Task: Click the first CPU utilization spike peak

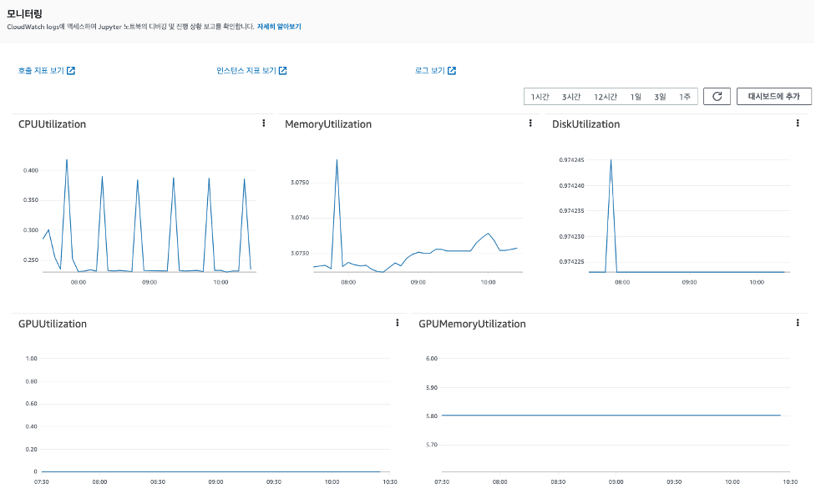Action: point(67,160)
